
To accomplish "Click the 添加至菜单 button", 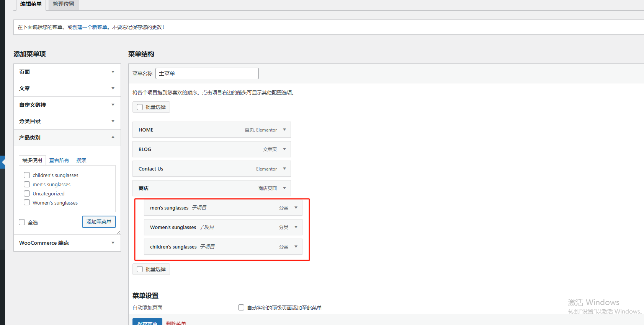I will [x=99, y=222].
